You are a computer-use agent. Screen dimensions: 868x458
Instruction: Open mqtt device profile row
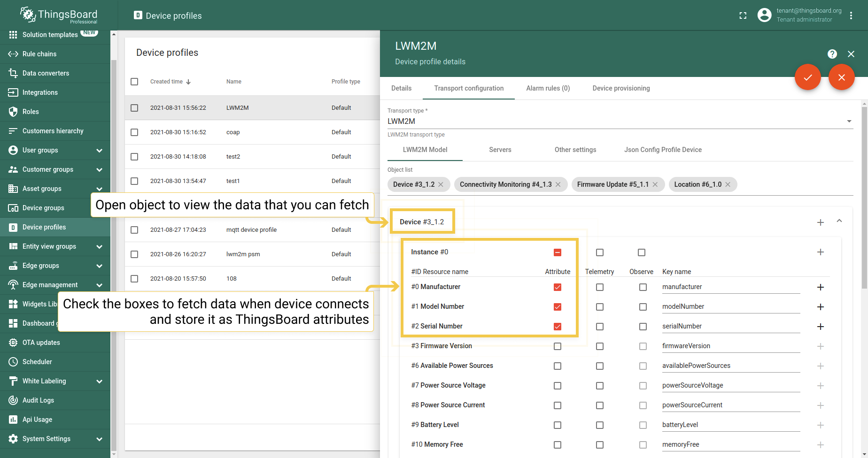click(252, 230)
